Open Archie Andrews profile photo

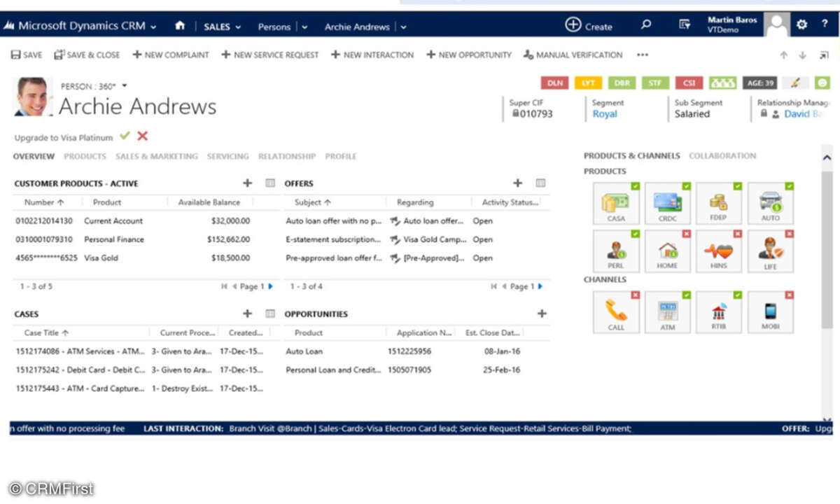(32, 97)
